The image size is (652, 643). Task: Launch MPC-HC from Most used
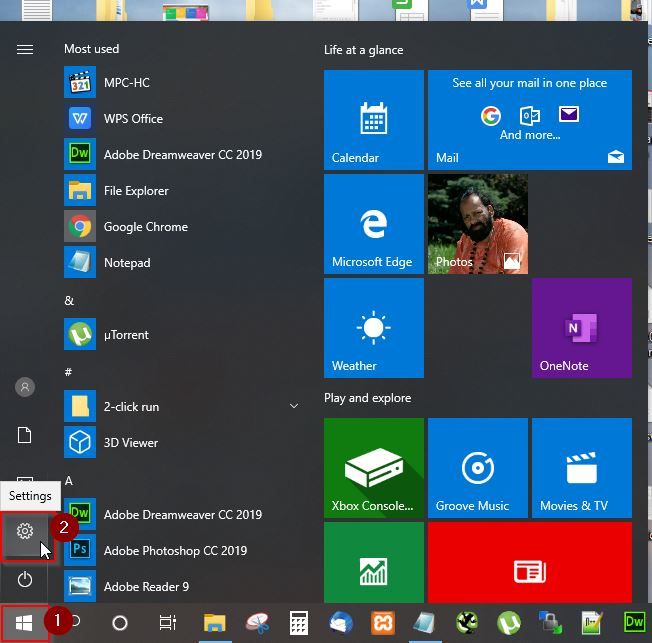tap(183, 82)
